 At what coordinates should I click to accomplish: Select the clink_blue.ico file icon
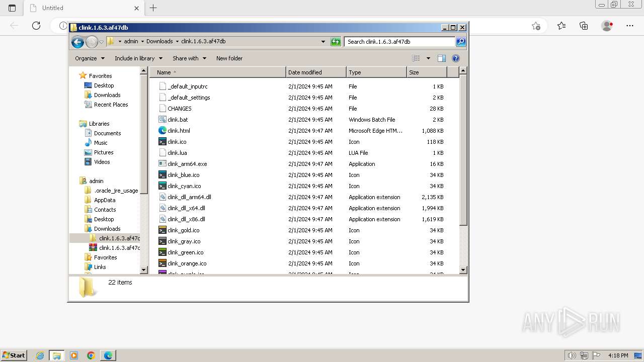click(163, 175)
